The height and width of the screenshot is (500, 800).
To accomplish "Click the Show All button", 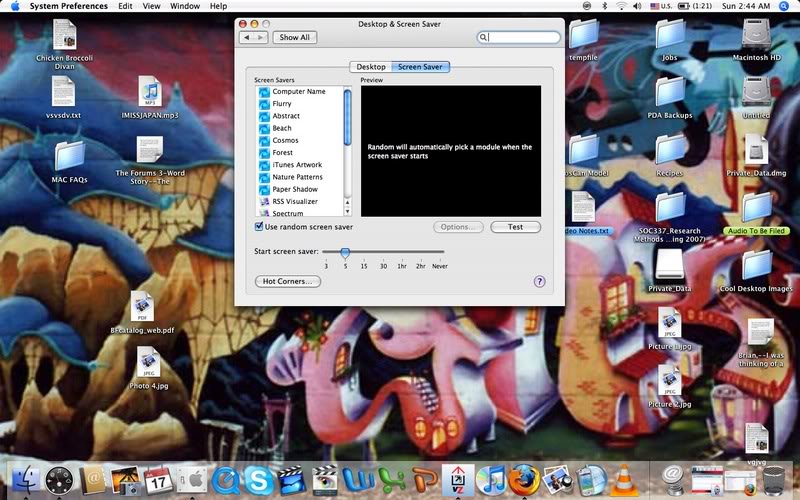I will [294, 37].
